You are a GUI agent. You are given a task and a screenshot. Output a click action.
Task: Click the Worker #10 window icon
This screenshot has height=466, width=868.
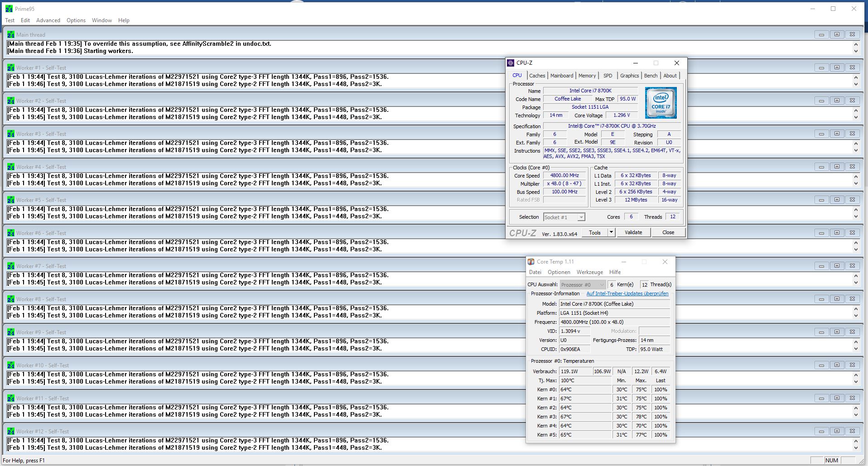pyautogui.click(x=11, y=365)
